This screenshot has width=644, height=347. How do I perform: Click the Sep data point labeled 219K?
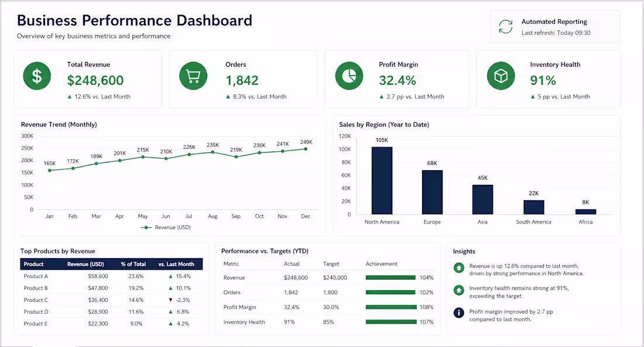[236, 157]
